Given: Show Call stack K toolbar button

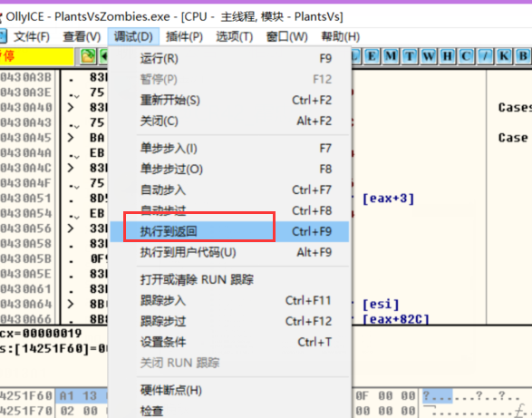Looking at the screenshot, I should 504,56.
